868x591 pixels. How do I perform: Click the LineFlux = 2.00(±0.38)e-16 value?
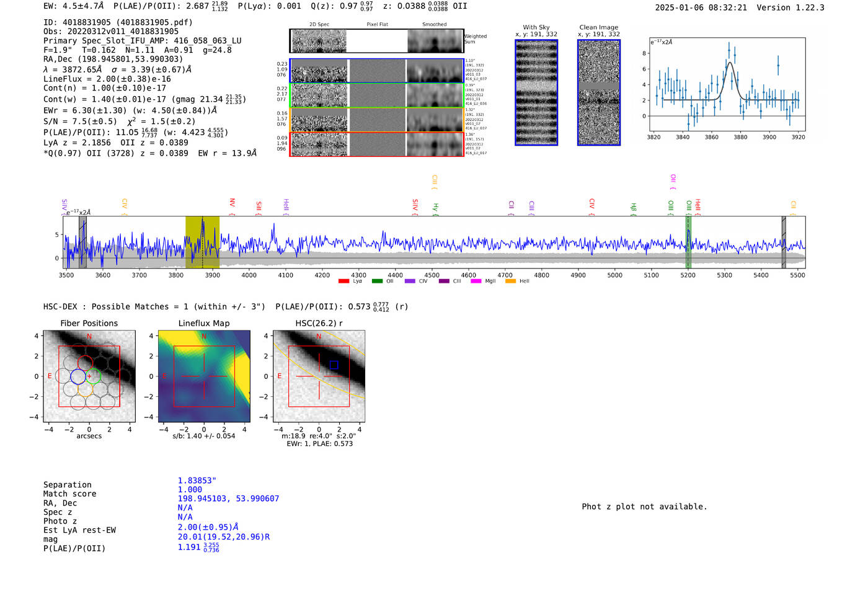(x=107, y=79)
